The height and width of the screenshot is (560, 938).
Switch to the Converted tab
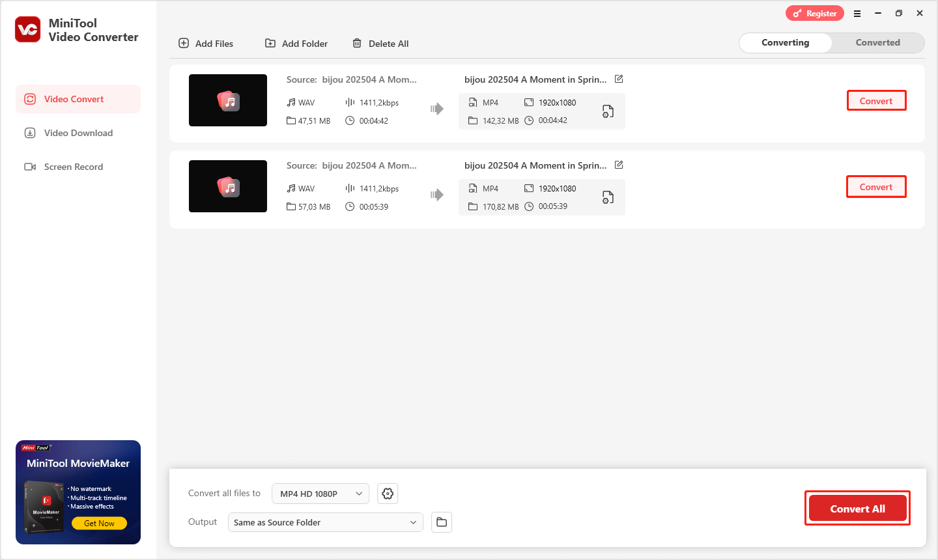coord(877,42)
